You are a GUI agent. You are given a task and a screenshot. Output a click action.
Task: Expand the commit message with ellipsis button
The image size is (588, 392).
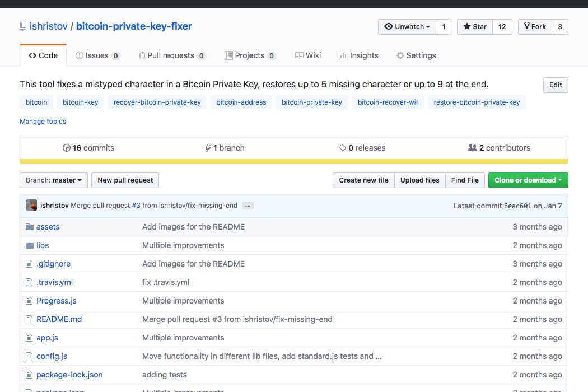(x=248, y=205)
